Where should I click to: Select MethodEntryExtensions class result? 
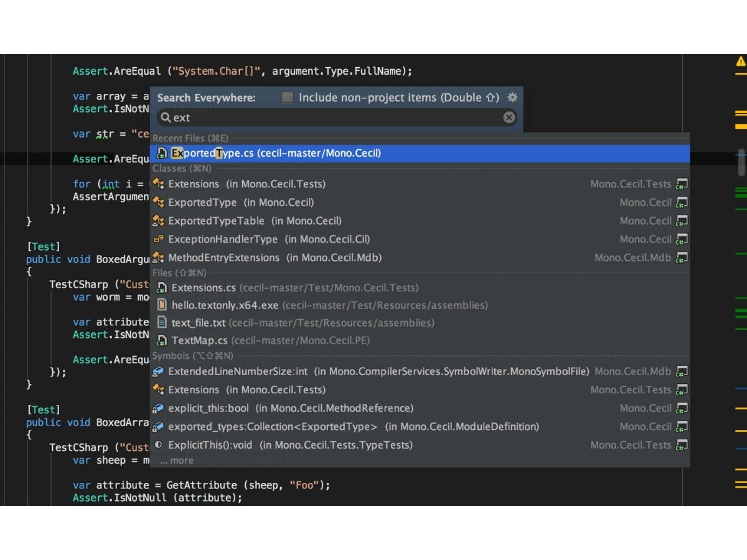tap(420, 258)
